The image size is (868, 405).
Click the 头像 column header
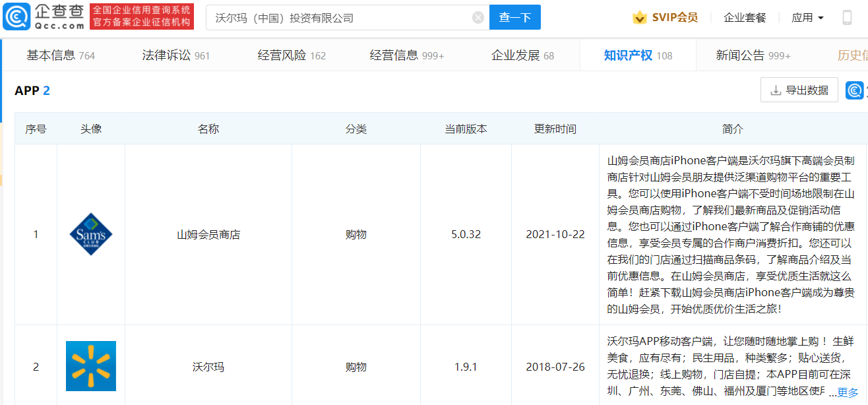(91, 129)
